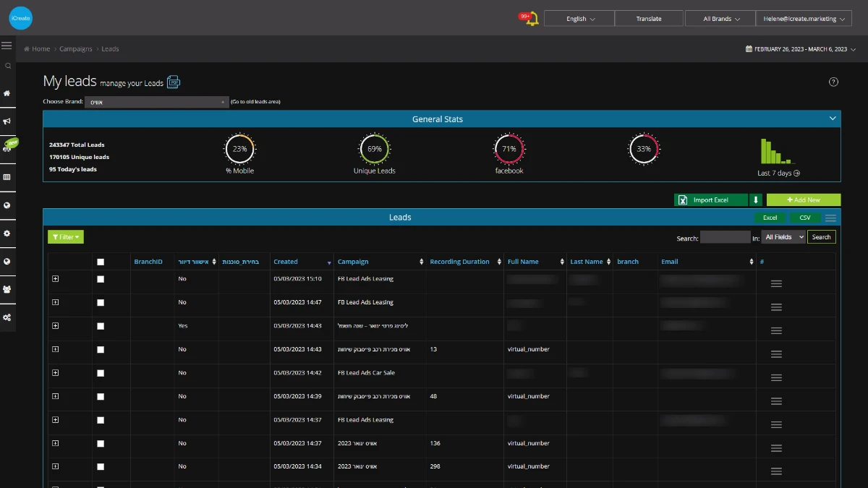Clear the selected brand with the x

[223, 102]
